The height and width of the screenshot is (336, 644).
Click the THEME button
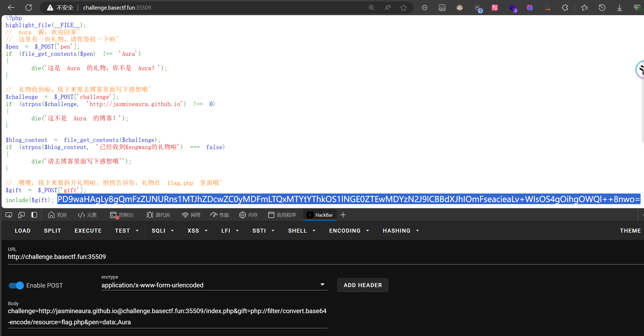(x=630, y=230)
